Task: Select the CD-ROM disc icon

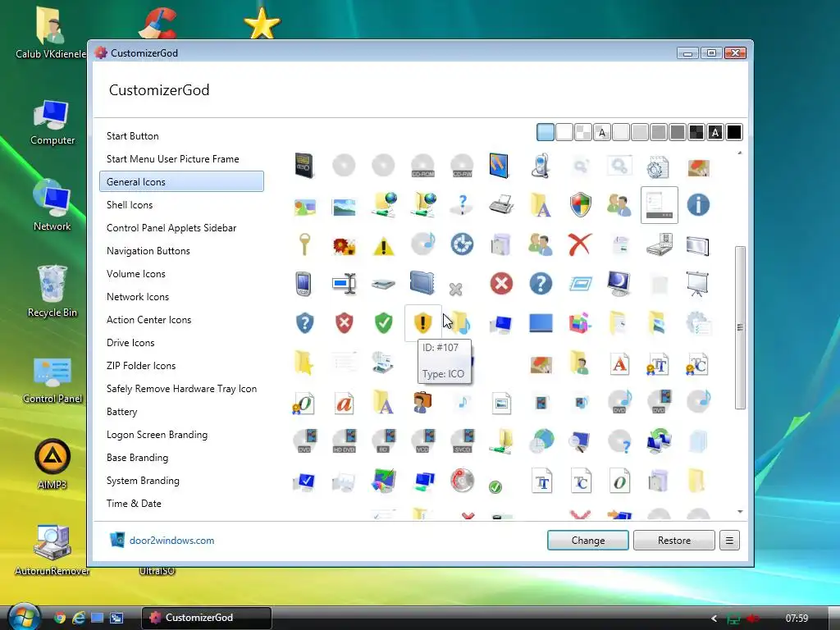Action: click(422, 166)
